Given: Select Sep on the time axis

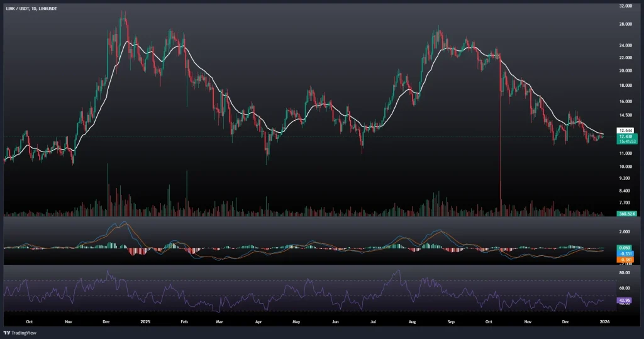Looking at the screenshot, I should [x=450, y=321].
